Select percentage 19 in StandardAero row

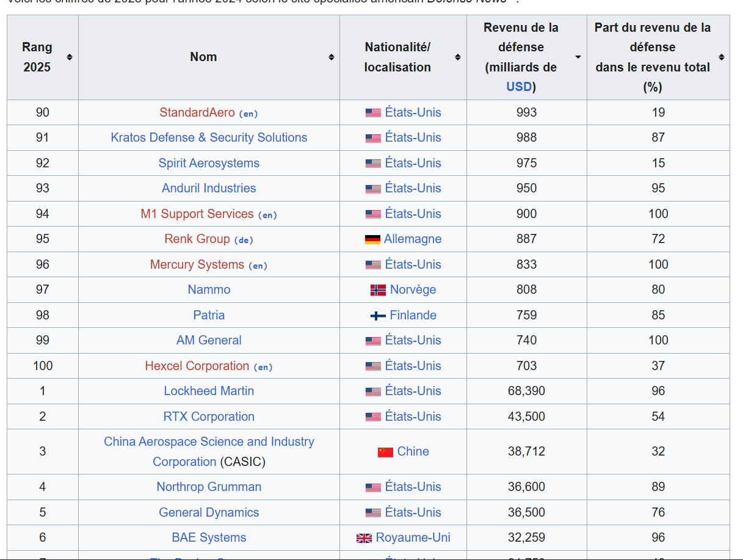658,112
